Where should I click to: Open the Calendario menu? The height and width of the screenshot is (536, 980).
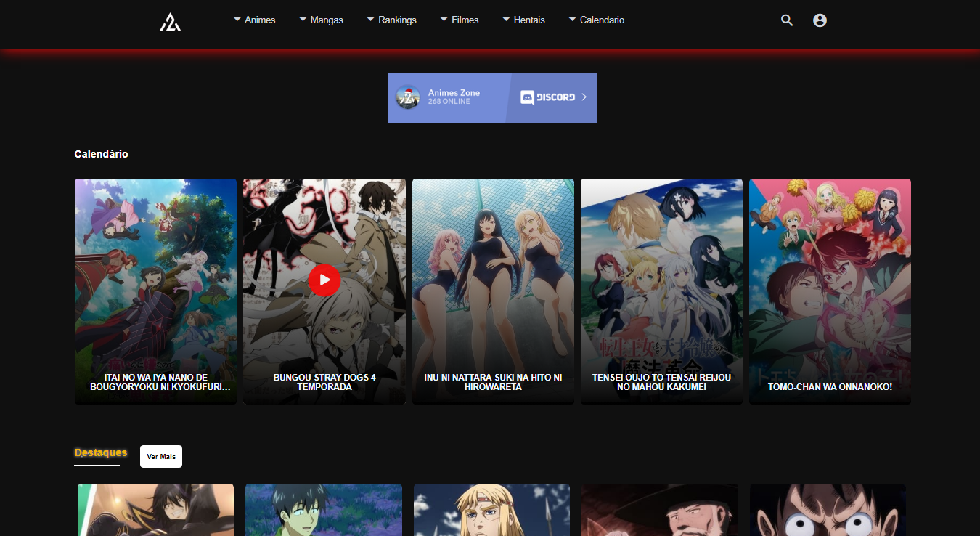point(602,20)
